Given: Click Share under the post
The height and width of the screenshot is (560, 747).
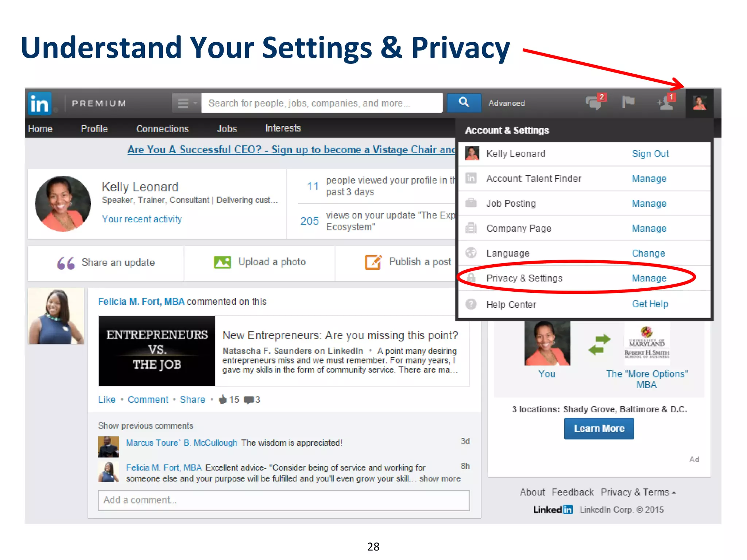Looking at the screenshot, I should click(192, 400).
